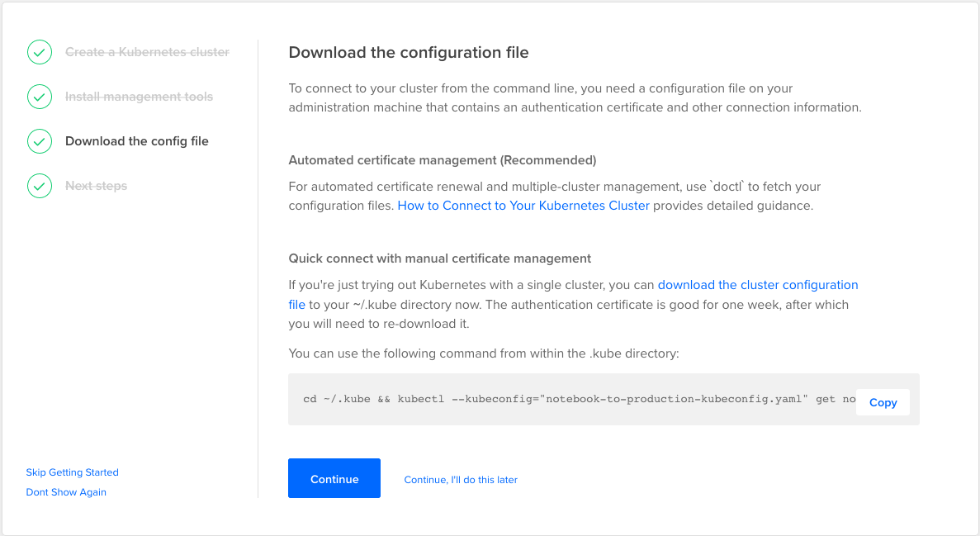Open How to Connect to Your Kubernetes Cluster link

pos(523,206)
